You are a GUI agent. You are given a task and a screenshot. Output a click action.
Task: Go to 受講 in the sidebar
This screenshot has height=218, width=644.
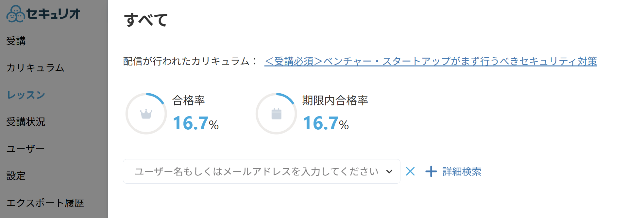click(16, 41)
